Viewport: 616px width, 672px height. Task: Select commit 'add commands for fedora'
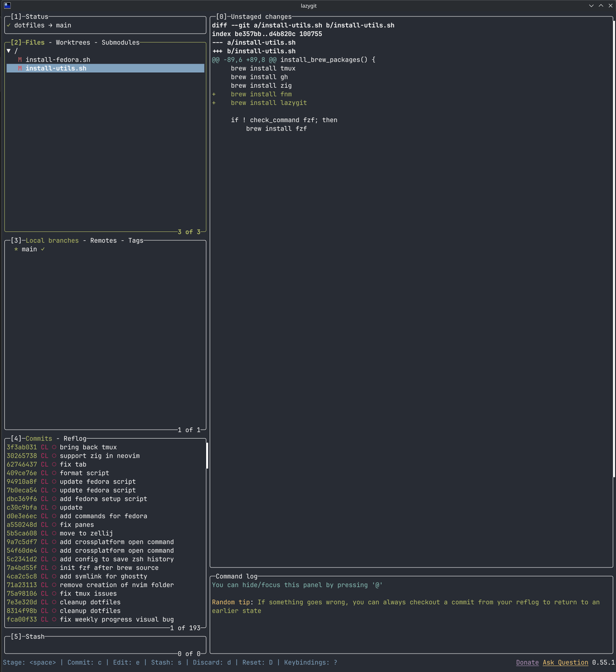pos(105,516)
